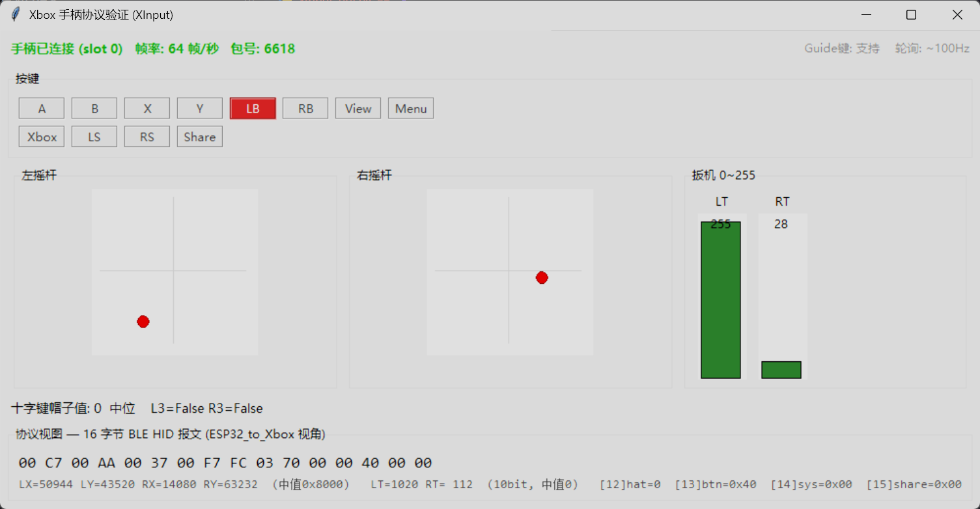The image size is (980, 509).
Task: Select the X button indicator
Action: [x=147, y=109]
